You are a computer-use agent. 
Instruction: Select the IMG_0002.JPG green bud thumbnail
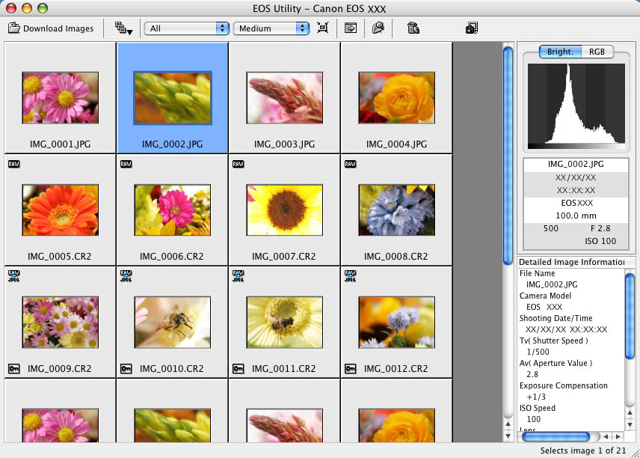pos(173,98)
